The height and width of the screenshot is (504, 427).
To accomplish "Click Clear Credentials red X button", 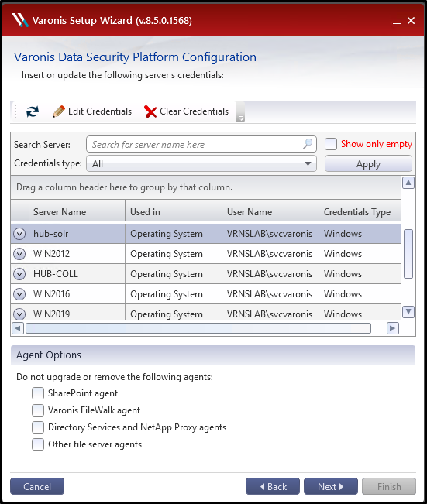I will (186, 111).
